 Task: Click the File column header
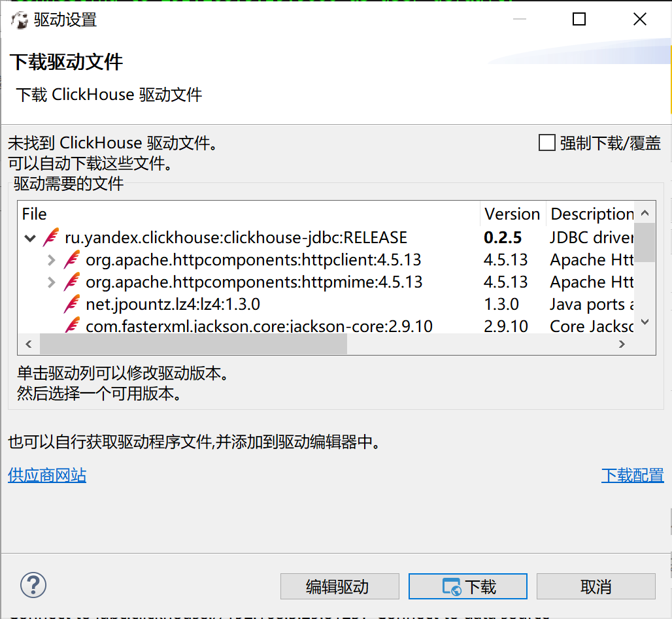click(x=249, y=214)
